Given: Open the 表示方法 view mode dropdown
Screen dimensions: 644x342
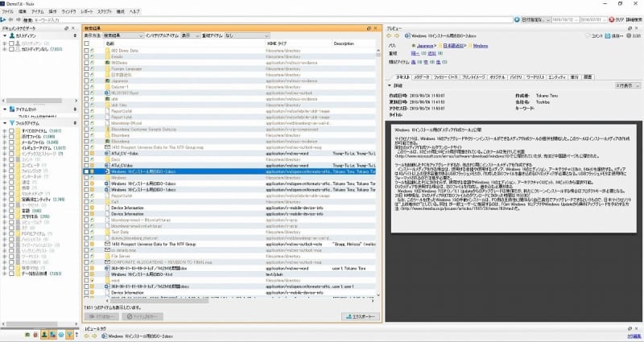Looking at the screenshot, I should 123,35.
